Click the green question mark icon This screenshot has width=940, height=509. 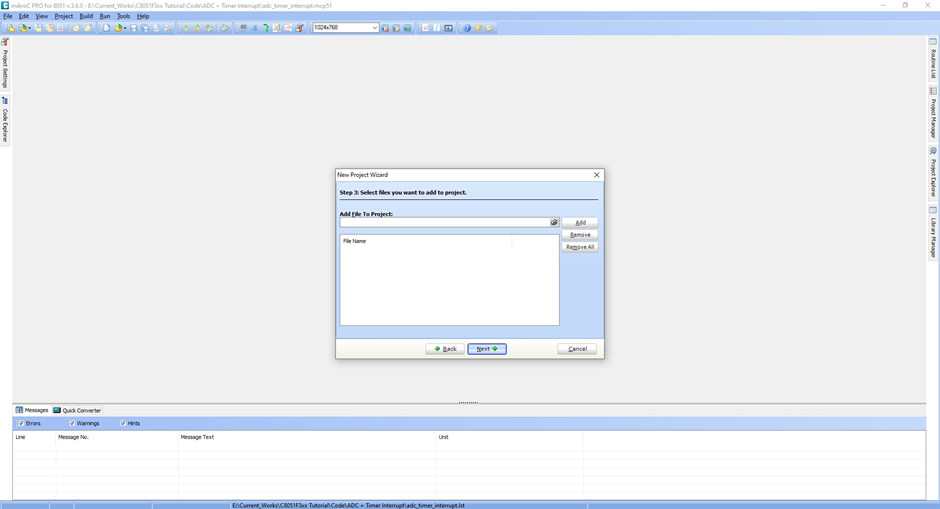[266, 28]
